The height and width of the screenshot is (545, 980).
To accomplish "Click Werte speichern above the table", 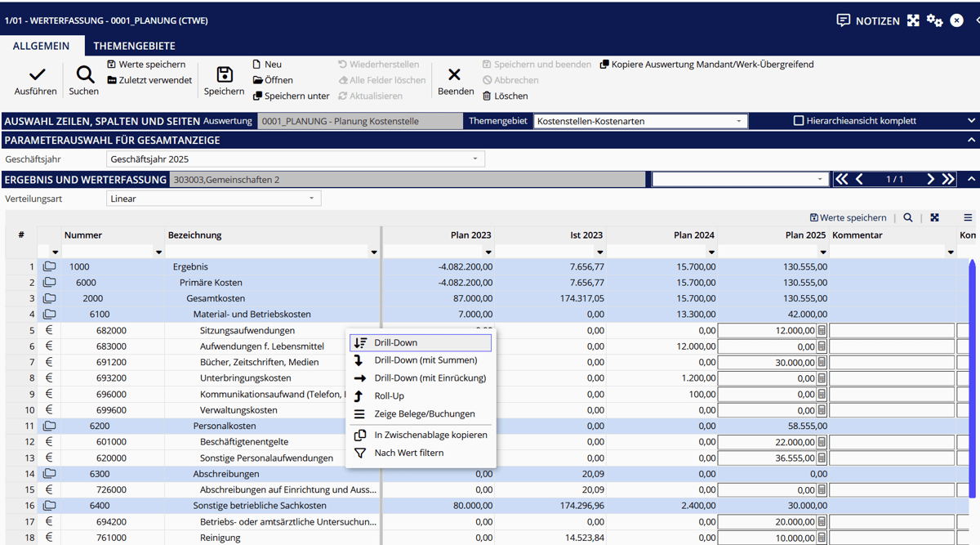I will (x=848, y=217).
